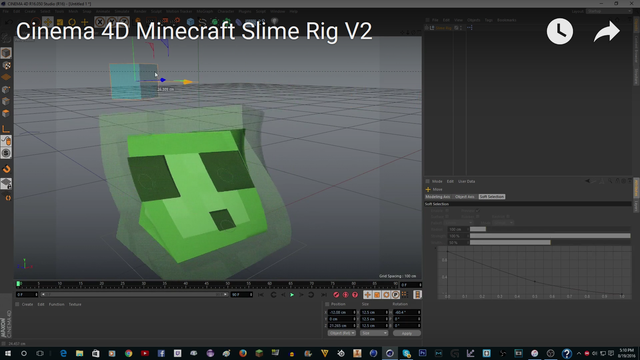This screenshot has width=640, height=360.
Task: Play the animation forwards
Action: (292, 295)
